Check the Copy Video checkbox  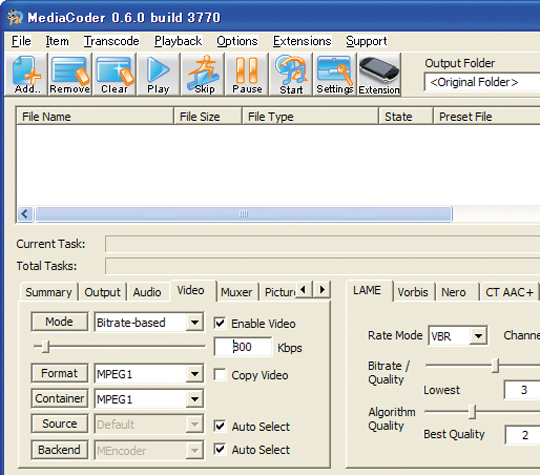pos(220,374)
